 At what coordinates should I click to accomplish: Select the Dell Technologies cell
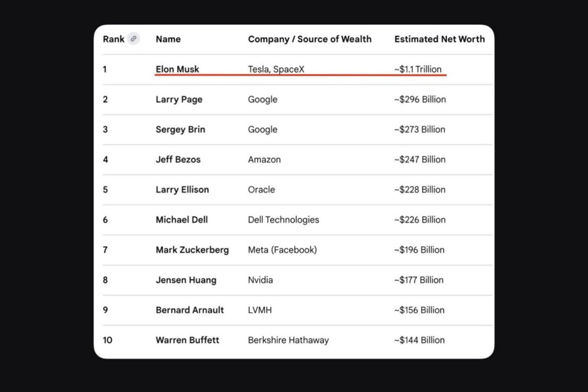point(283,220)
